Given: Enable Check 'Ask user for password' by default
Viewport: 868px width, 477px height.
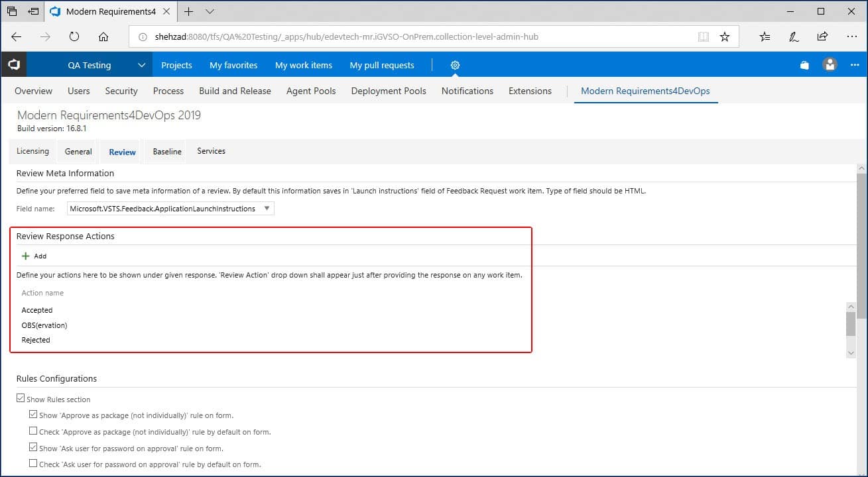Looking at the screenshot, I should pyautogui.click(x=33, y=464).
